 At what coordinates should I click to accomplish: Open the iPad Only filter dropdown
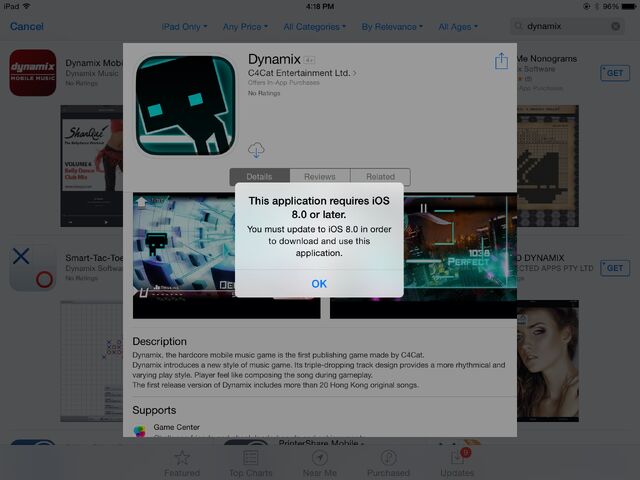coord(184,27)
